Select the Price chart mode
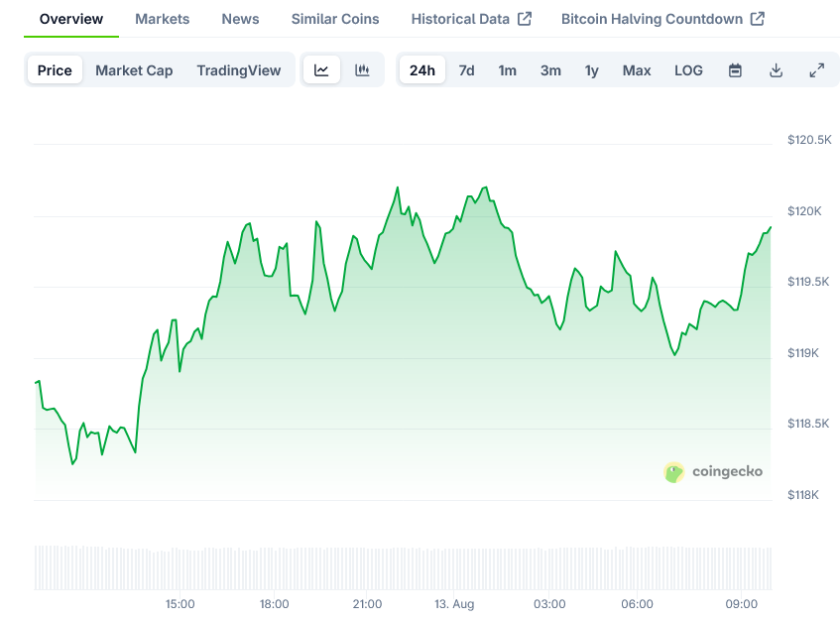Image resolution: width=840 pixels, height=623 pixels. (x=55, y=70)
